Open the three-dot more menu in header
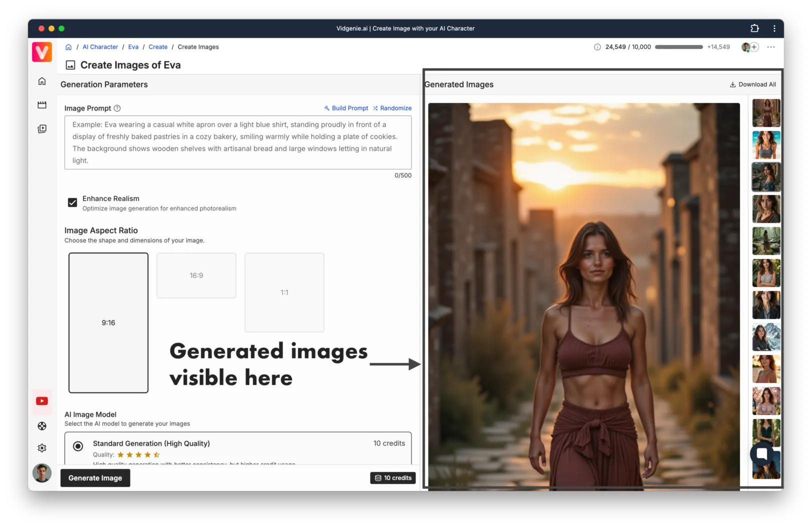Screen dimensions: 812x528 tap(771, 47)
